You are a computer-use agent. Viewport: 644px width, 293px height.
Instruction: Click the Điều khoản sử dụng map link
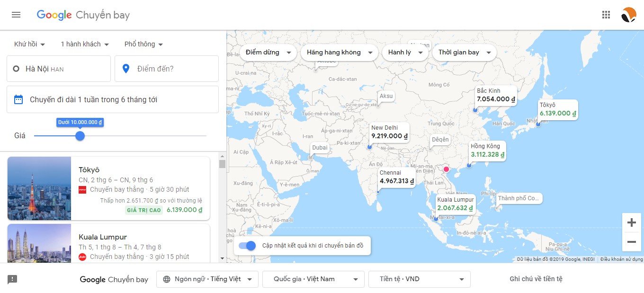(x=621, y=259)
